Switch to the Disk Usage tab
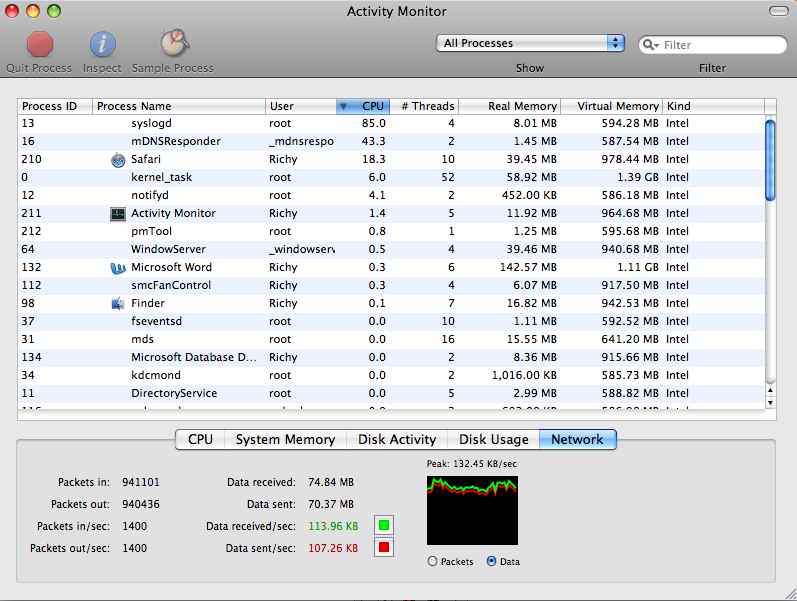The image size is (797, 601). click(494, 439)
